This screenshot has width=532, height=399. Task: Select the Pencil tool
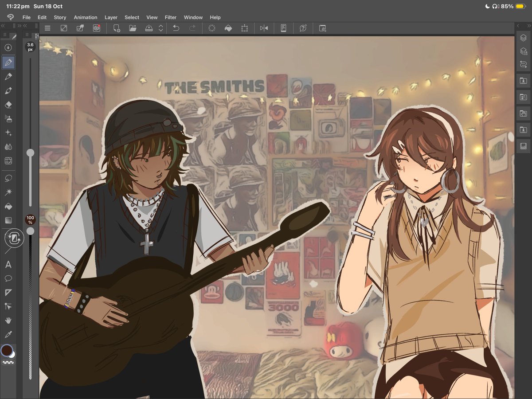8,77
